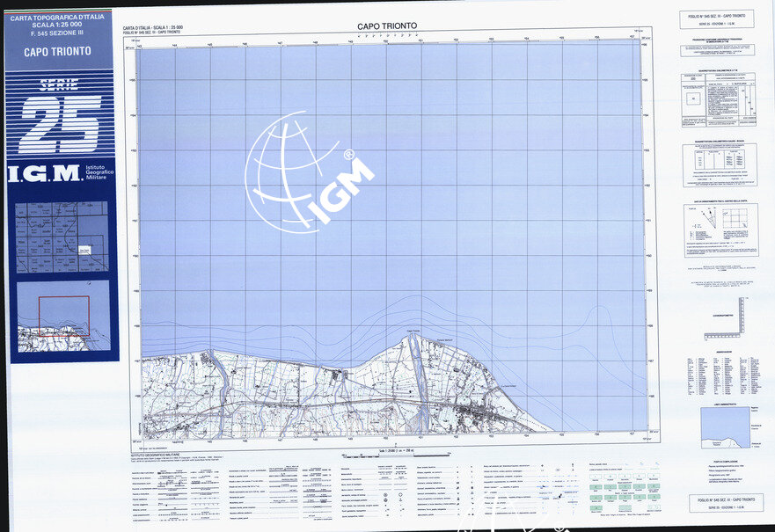Image resolution: width=775 pixels, height=532 pixels.
Task: Click the magnetic declination diagram in right margin
Action: click(719, 229)
